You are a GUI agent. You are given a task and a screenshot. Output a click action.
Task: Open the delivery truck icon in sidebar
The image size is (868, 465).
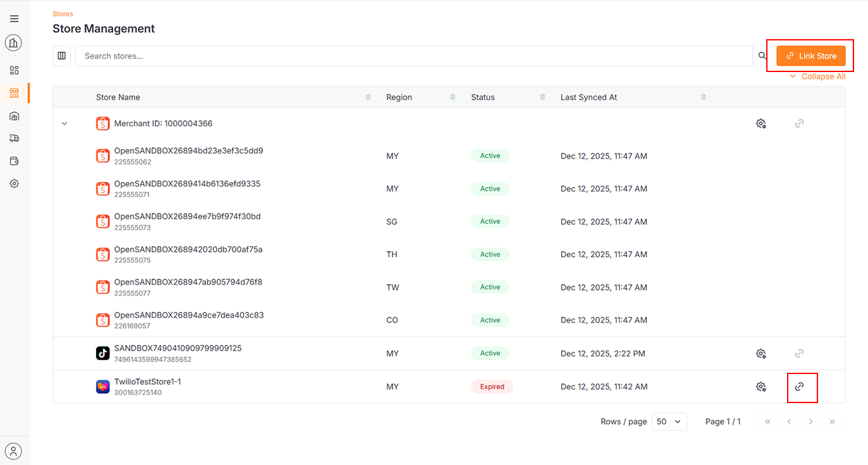click(14, 138)
